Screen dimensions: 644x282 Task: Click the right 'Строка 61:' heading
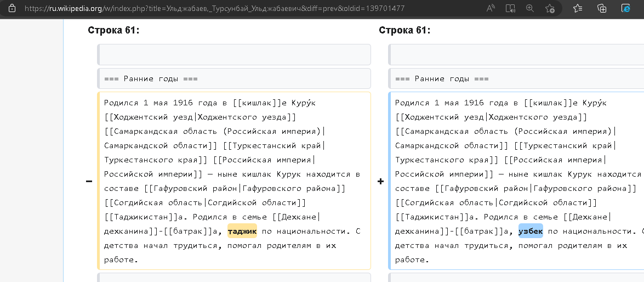404,30
